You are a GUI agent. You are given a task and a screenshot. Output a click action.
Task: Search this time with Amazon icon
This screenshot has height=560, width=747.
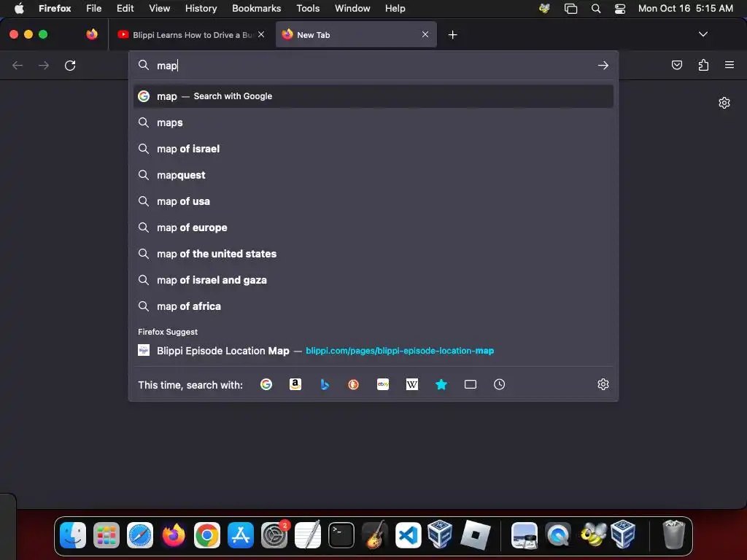tap(295, 384)
